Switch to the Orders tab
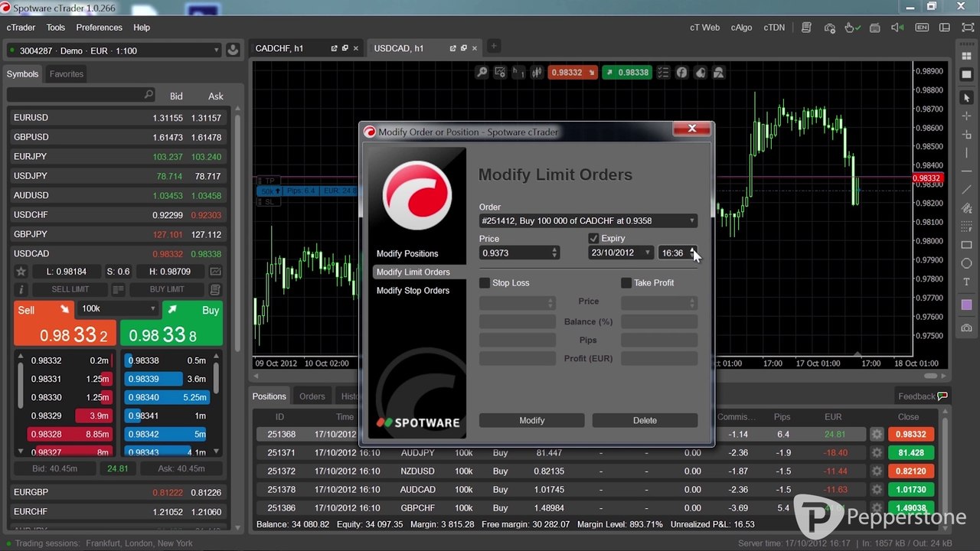The image size is (980, 551). point(312,396)
